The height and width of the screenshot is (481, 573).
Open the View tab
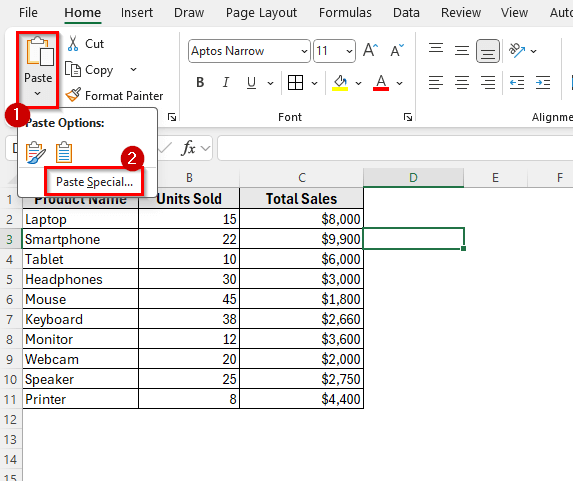coord(514,12)
